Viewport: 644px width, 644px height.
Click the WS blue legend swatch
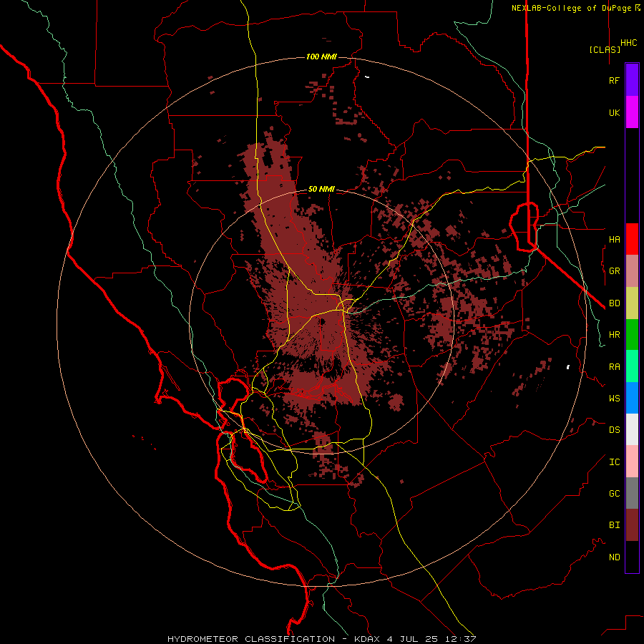pos(632,398)
